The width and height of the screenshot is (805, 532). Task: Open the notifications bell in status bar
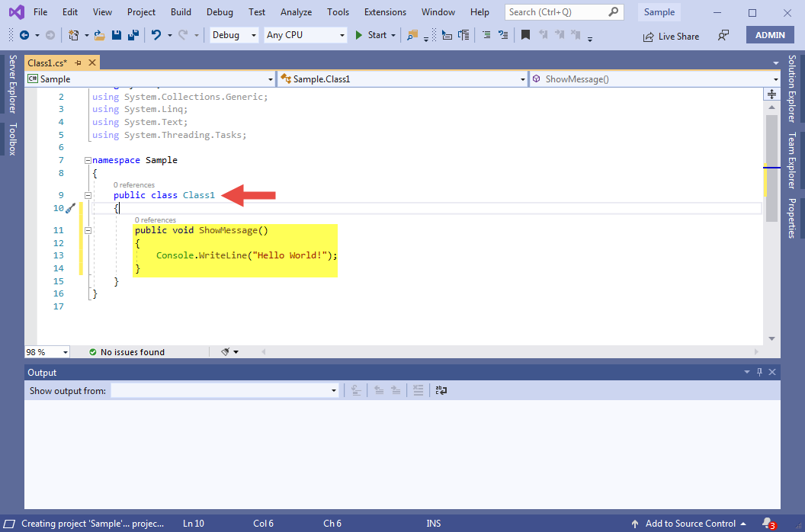(767, 523)
